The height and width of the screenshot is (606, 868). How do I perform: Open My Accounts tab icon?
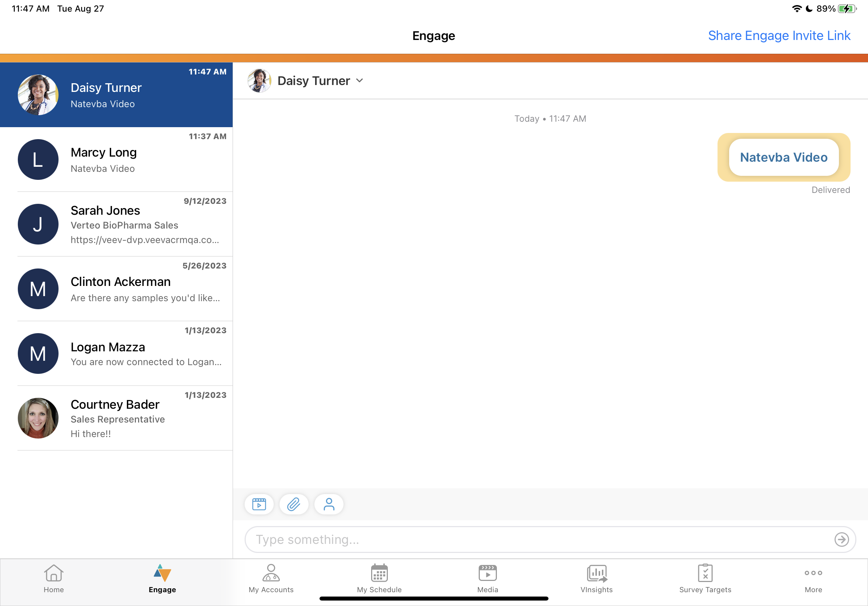pyautogui.click(x=271, y=574)
